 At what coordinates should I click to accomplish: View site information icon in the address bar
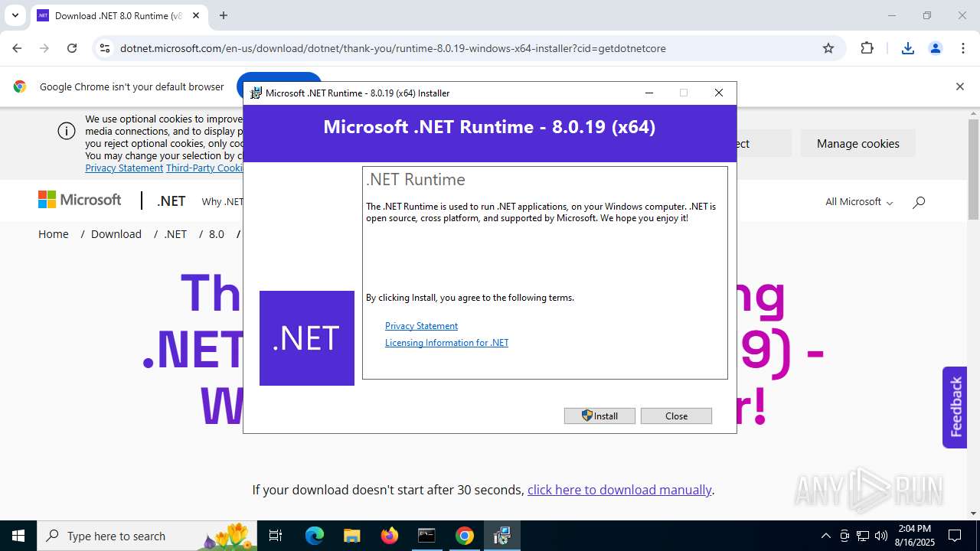(105, 48)
